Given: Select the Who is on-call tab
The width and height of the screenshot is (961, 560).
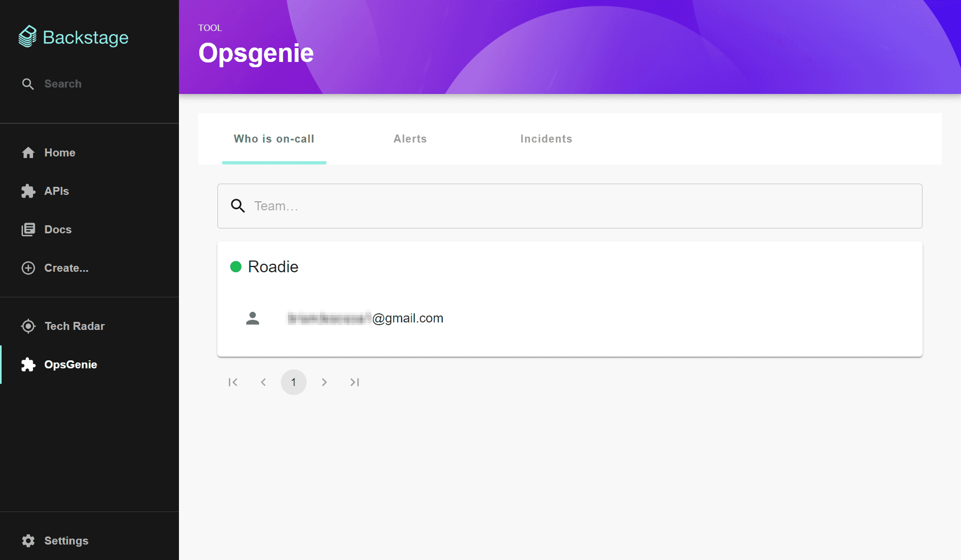Looking at the screenshot, I should point(274,139).
